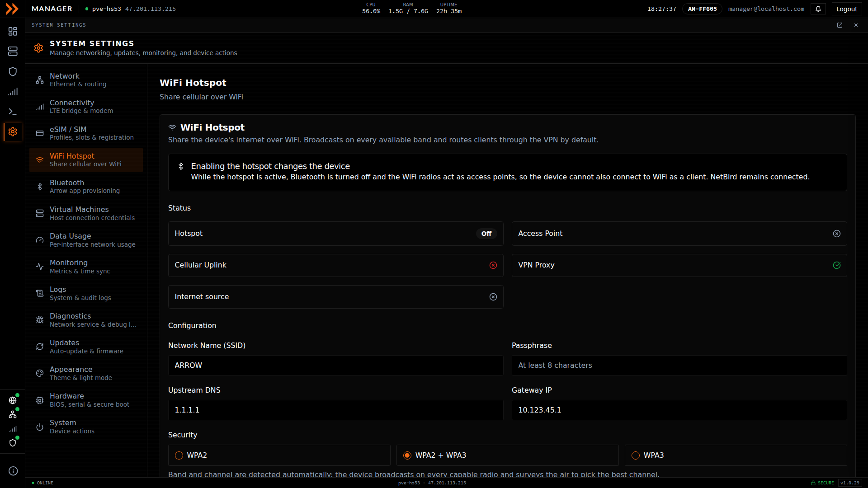The image size is (868, 488).
Task: Click the Bluetooth icon in the warning notice
Action: pos(181,166)
